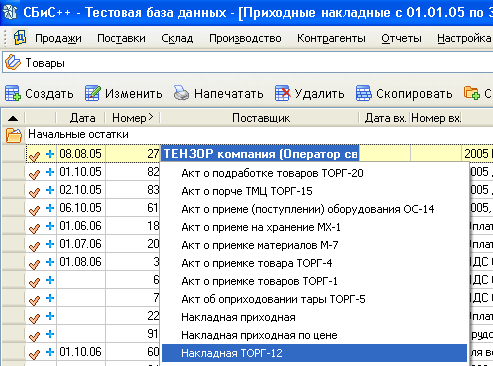Open the document icon left of Продажи menu
493x366 pixels.
click(20, 38)
